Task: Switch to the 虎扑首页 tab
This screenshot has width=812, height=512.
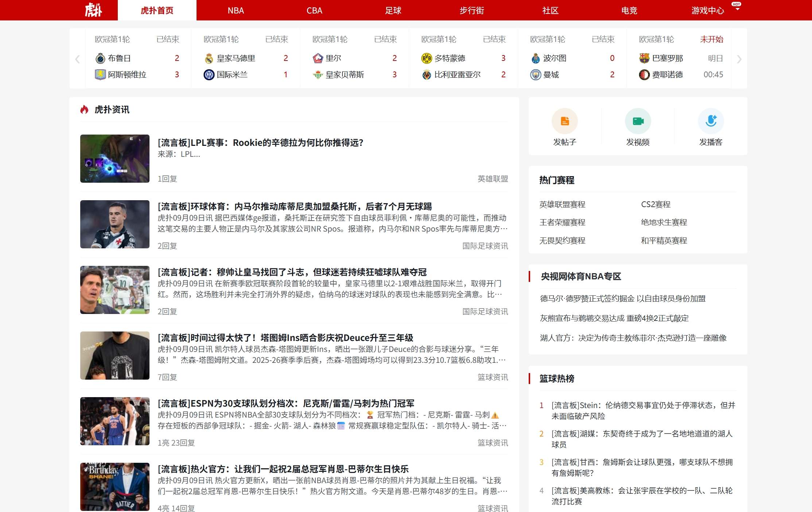Action: coord(157,10)
